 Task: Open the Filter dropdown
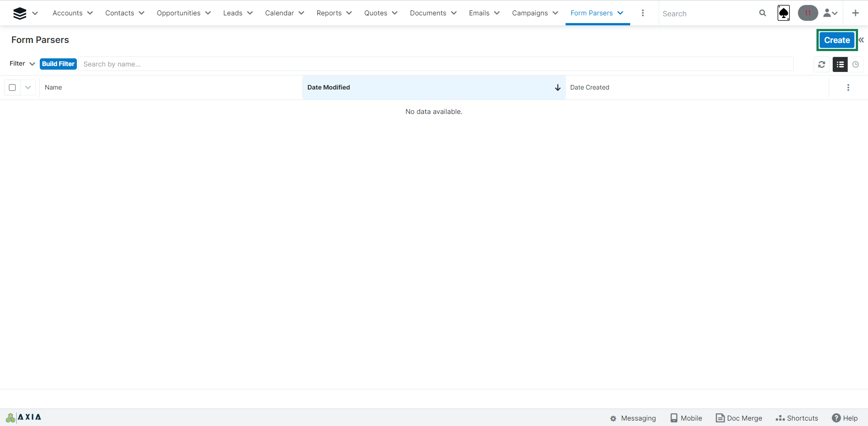(22, 64)
